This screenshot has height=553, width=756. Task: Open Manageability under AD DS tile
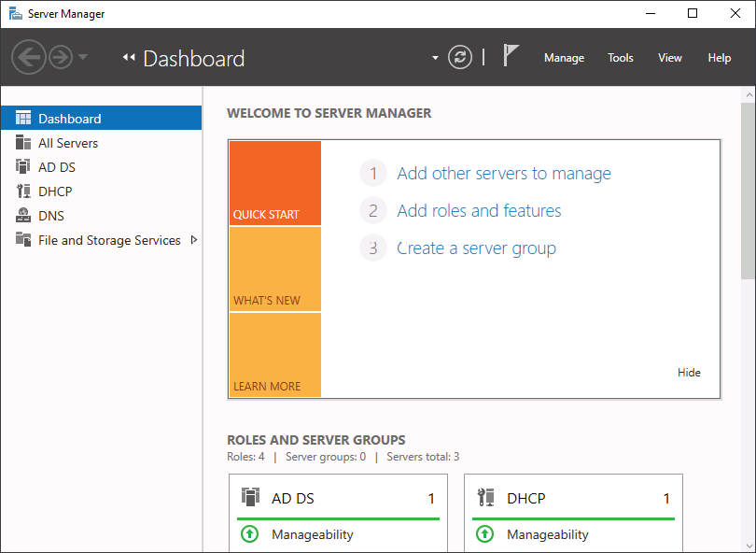coord(313,534)
